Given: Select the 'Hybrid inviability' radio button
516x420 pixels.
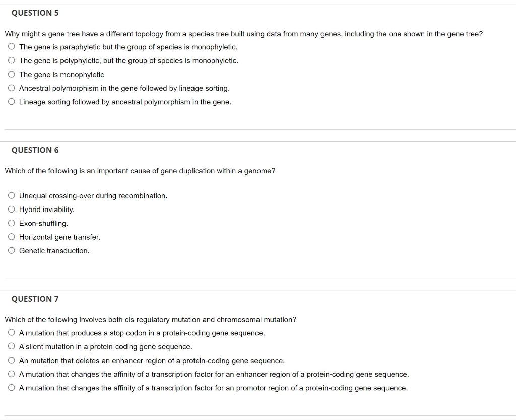Looking at the screenshot, I should pyautogui.click(x=12, y=209).
